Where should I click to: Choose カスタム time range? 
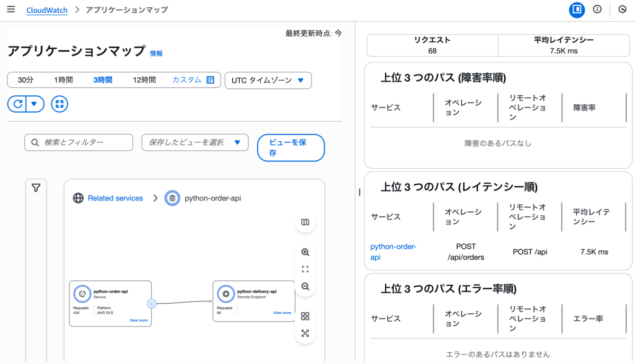187,80
